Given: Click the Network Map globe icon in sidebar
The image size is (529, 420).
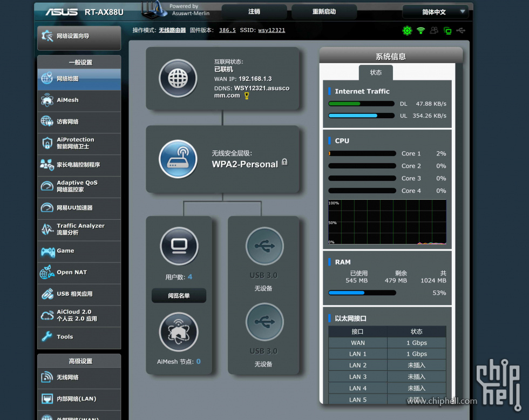Looking at the screenshot, I should tap(47, 78).
